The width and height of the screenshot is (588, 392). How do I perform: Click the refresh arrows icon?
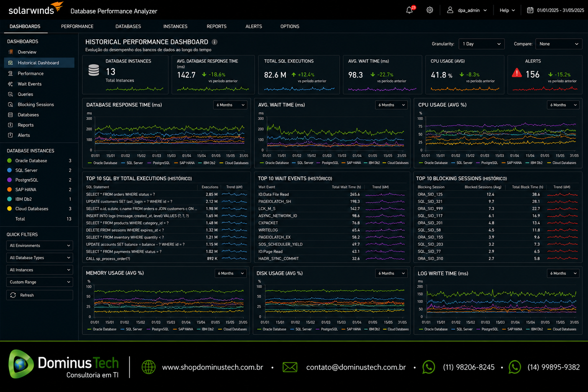(x=13, y=295)
